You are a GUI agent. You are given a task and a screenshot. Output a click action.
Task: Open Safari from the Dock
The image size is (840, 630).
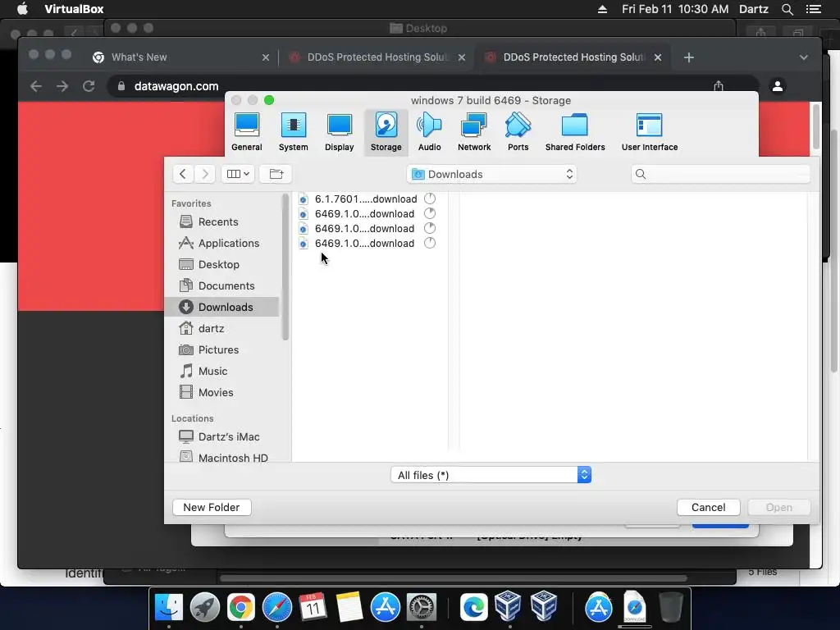pos(277,608)
